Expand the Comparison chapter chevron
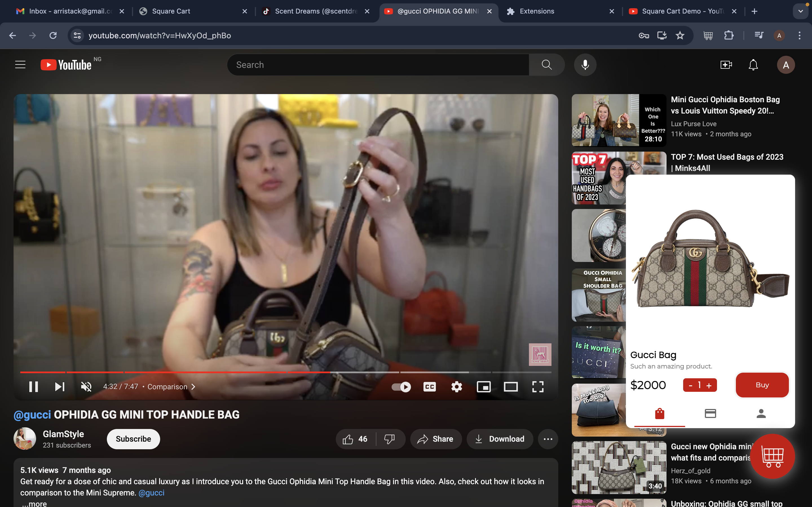This screenshot has width=812, height=507. click(193, 387)
